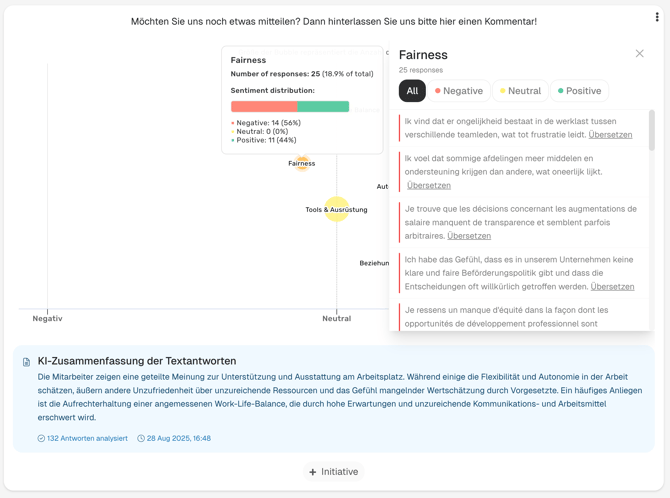
Task: Filter responses by Positive sentiment
Action: pos(580,91)
